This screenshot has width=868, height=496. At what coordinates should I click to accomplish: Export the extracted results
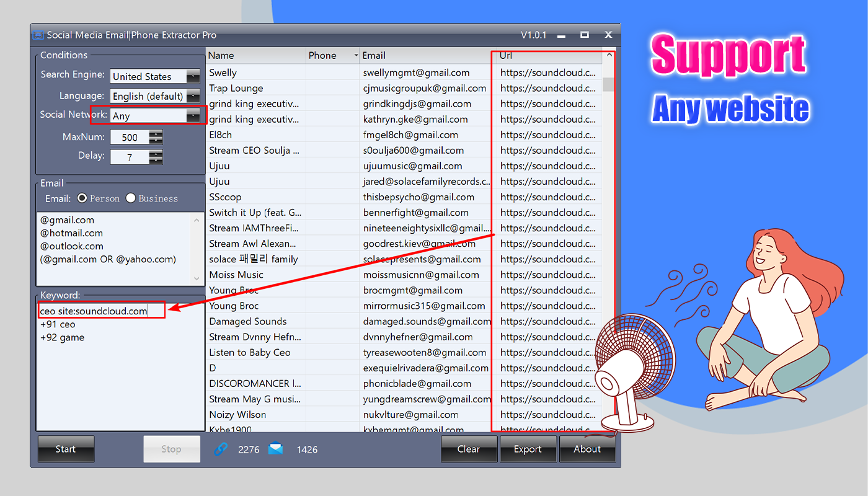coord(528,449)
